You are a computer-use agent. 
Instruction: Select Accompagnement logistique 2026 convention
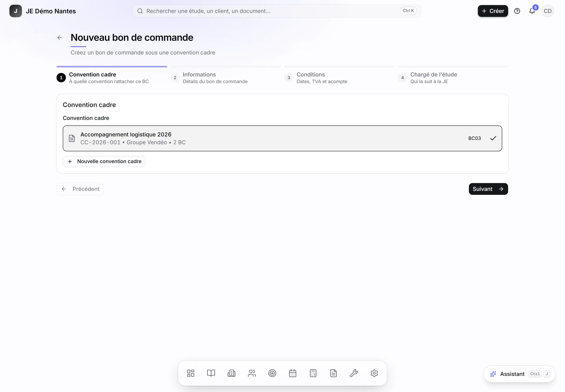(282, 138)
